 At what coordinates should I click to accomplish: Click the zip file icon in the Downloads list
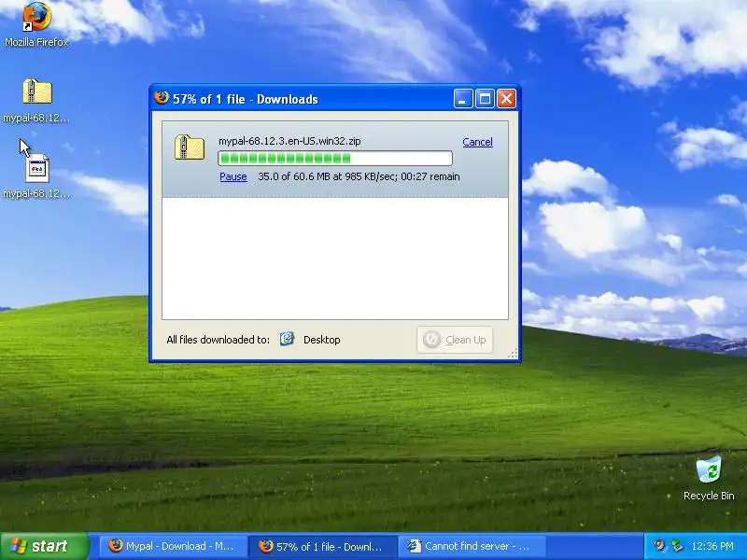[x=190, y=147]
